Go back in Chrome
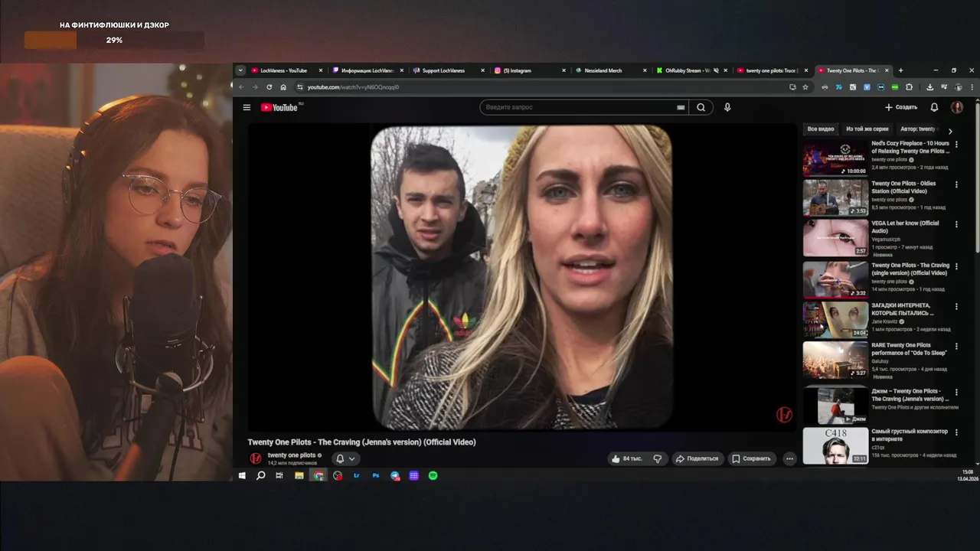Screen dimensions: 980x551 pos(241,87)
